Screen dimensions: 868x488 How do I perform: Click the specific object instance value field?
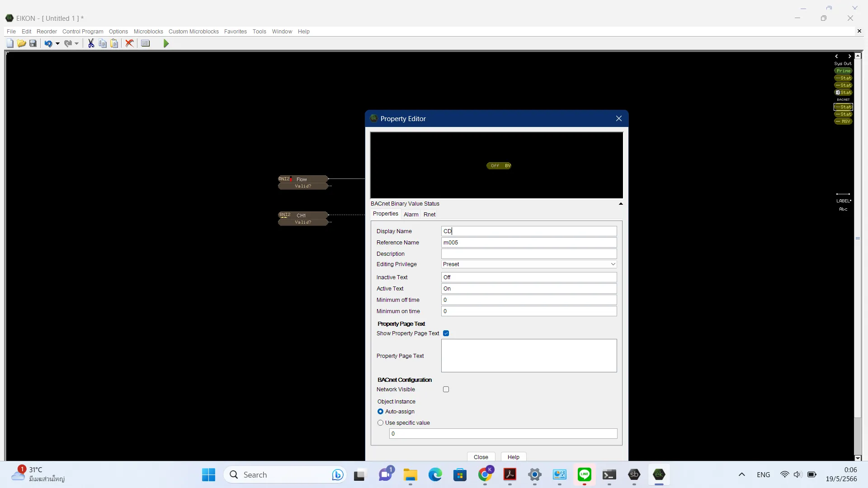click(503, 434)
